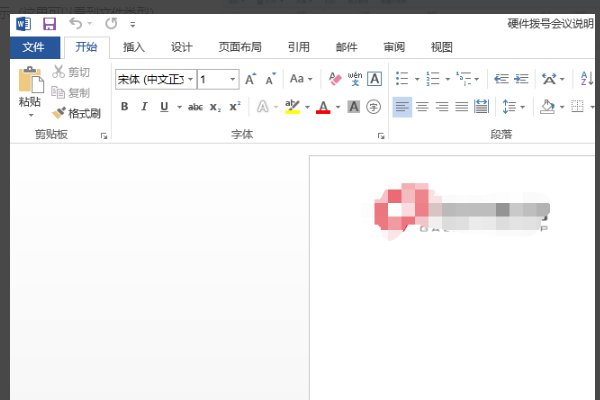The image size is (600, 400).
Task: Align text right
Action: pos(442,107)
